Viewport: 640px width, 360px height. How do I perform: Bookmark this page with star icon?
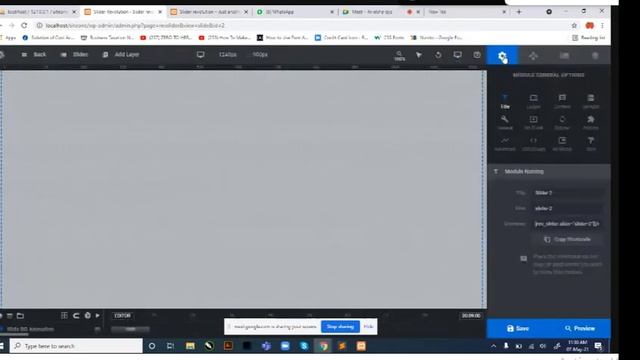tap(574, 25)
